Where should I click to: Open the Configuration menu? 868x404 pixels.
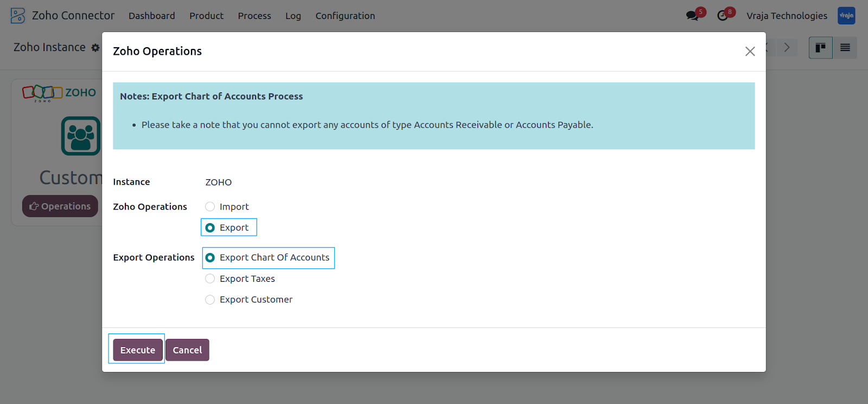[x=345, y=16]
